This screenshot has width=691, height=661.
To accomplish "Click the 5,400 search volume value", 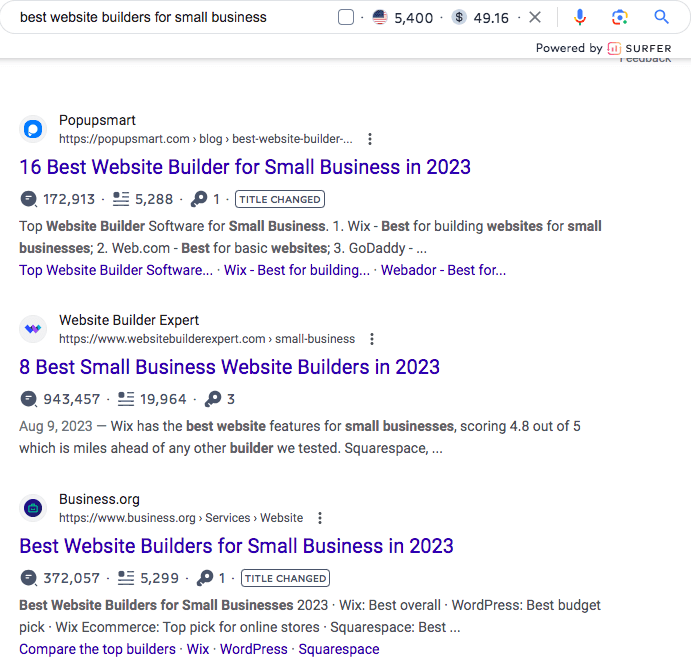I will point(414,18).
